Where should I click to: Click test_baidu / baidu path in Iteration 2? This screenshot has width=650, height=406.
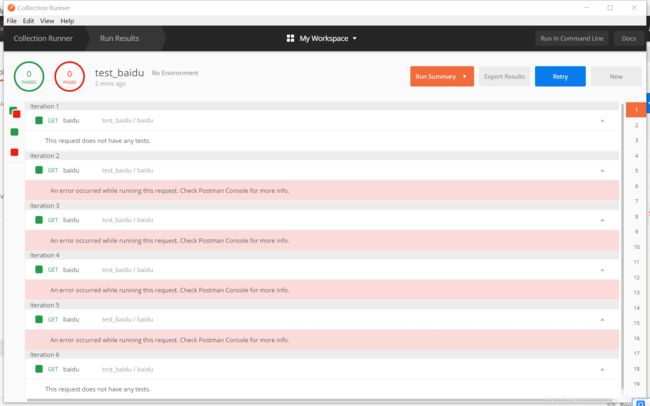click(127, 170)
